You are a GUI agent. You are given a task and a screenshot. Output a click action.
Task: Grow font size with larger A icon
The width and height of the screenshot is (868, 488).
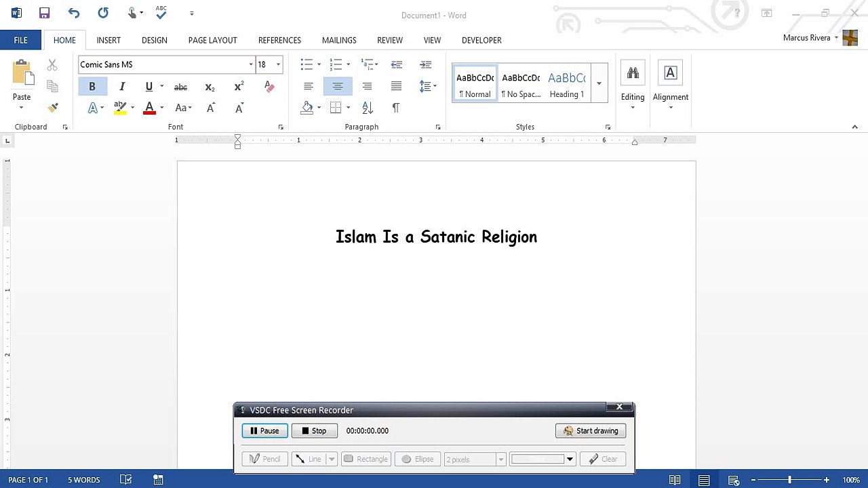[x=210, y=108]
